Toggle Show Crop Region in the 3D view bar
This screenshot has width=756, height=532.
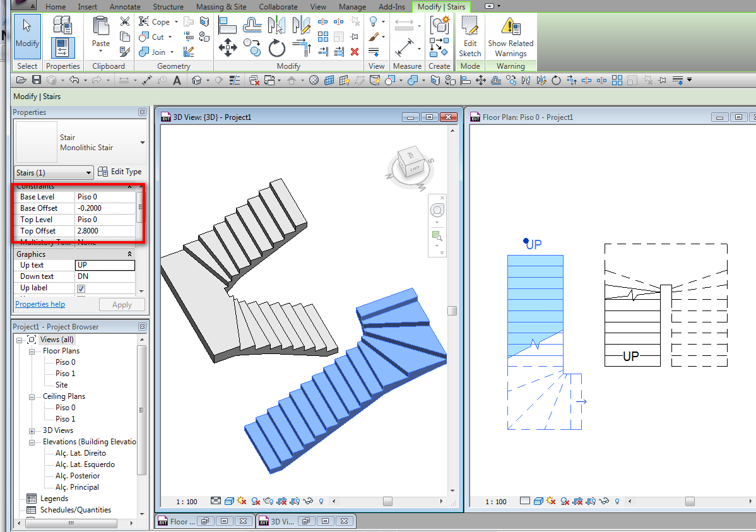[x=295, y=501]
